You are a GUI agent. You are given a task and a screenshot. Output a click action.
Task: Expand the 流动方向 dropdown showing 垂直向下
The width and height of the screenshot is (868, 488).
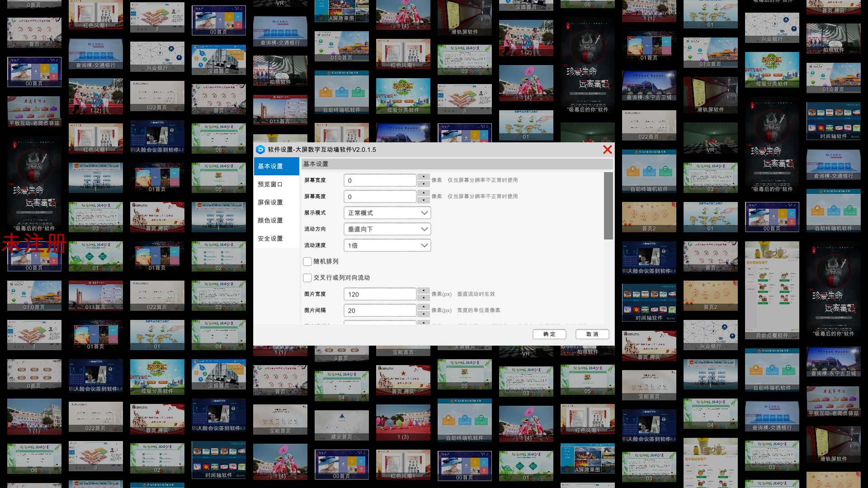click(x=387, y=229)
